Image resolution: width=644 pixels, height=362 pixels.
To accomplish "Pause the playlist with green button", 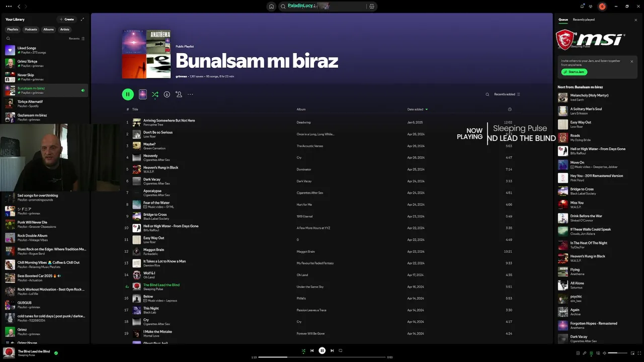I will pos(128,94).
